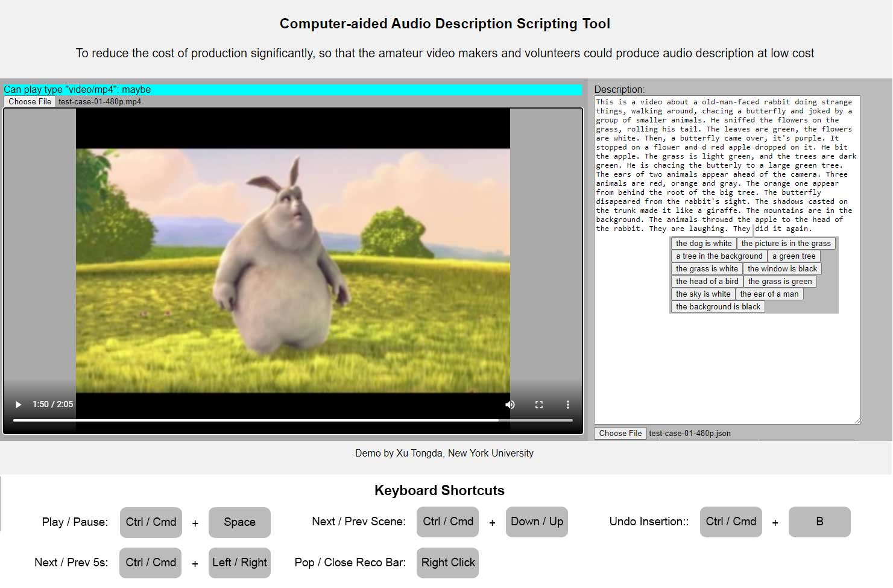Insert suggestion 'the grass is green'
Viewport: 893px width, 588px height.
click(x=780, y=281)
